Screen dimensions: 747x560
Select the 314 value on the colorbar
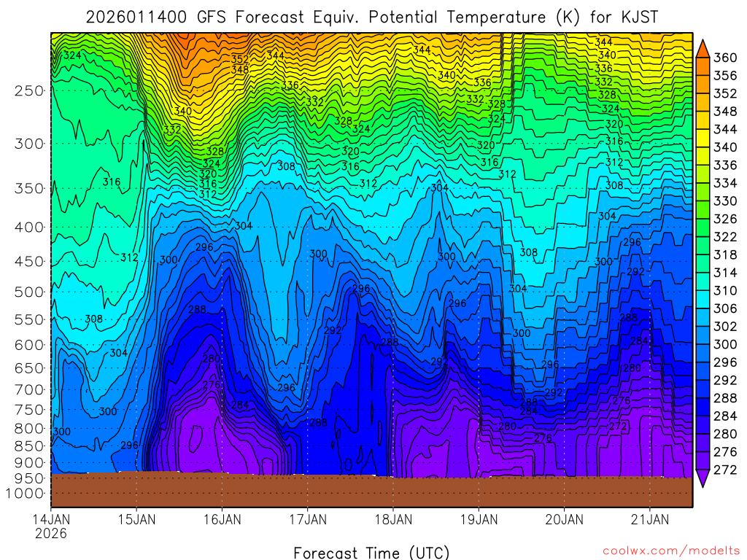coord(725,273)
